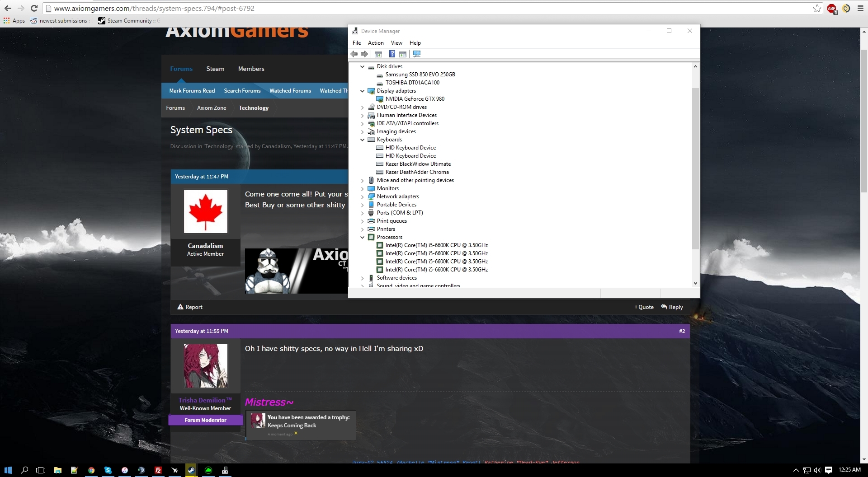Select Razer BlackWidow Ultimate keyboard entry
This screenshot has height=477, width=868.
(x=418, y=164)
